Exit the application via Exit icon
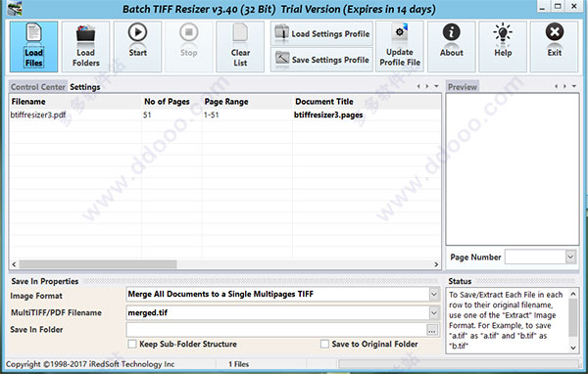 [555, 46]
